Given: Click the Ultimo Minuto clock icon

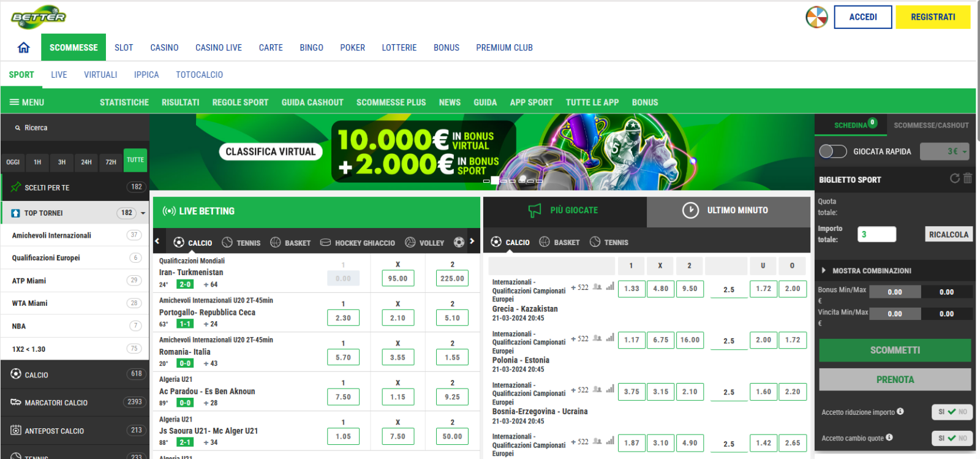Looking at the screenshot, I should (690, 210).
